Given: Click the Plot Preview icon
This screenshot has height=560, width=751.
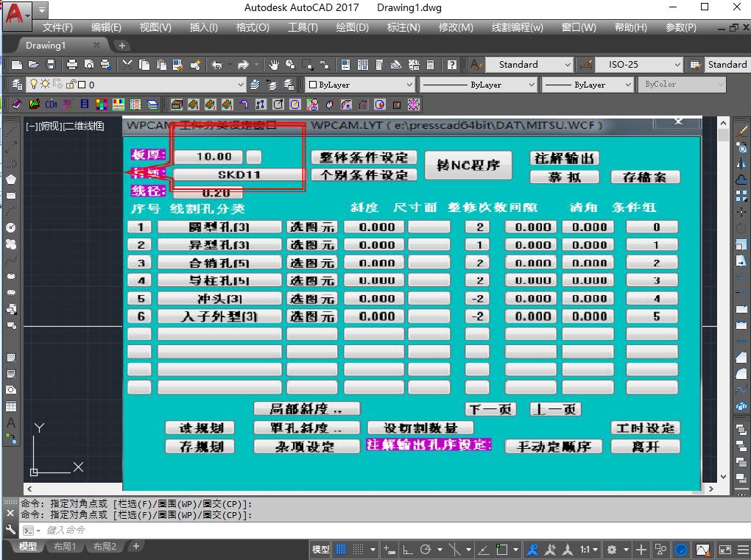Looking at the screenshot, I should click(x=88, y=65).
